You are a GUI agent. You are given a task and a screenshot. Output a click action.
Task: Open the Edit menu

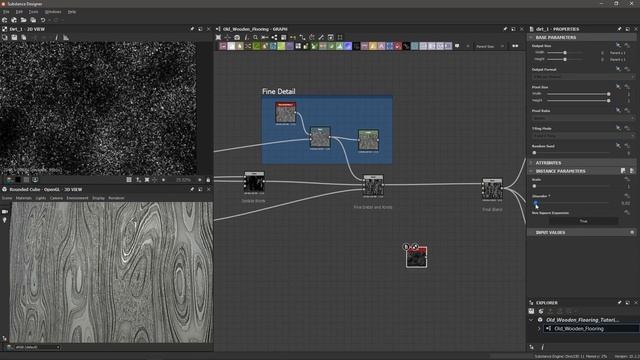(19, 12)
